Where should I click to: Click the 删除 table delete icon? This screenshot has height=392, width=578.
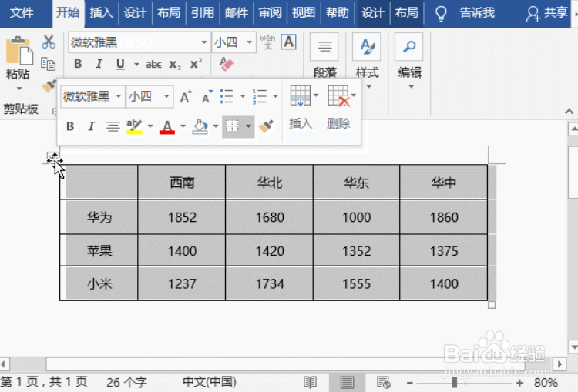click(x=339, y=95)
